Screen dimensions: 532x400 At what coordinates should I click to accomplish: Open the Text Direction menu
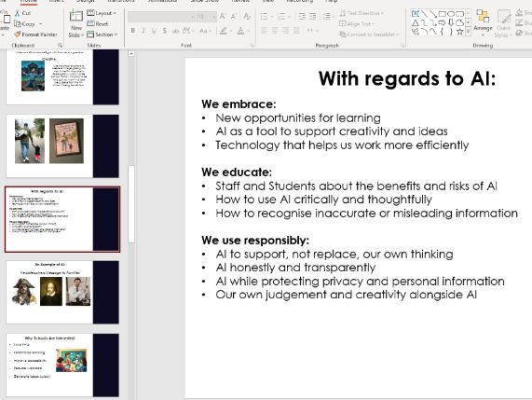[x=361, y=13]
